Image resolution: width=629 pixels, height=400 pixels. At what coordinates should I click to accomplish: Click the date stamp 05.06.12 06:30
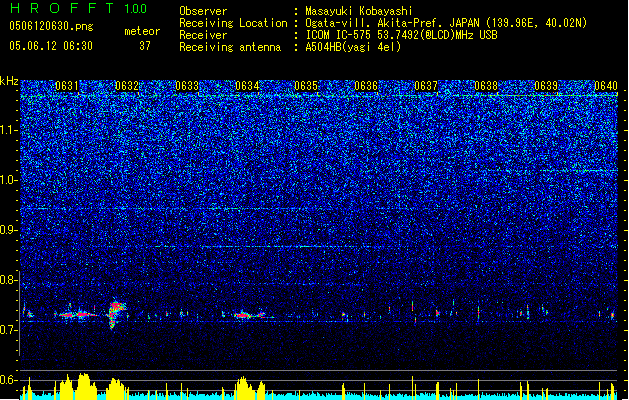click(51, 46)
